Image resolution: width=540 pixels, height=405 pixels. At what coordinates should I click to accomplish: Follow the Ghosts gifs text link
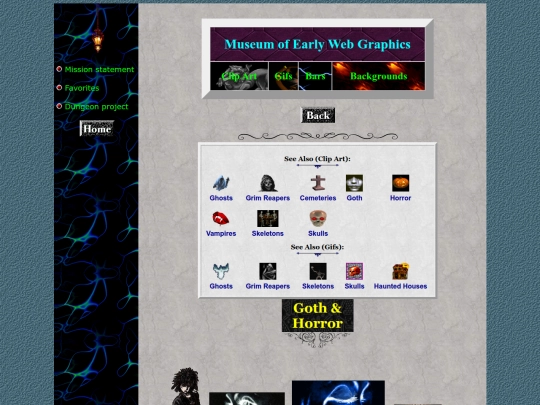pyautogui.click(x=221, y=286)
